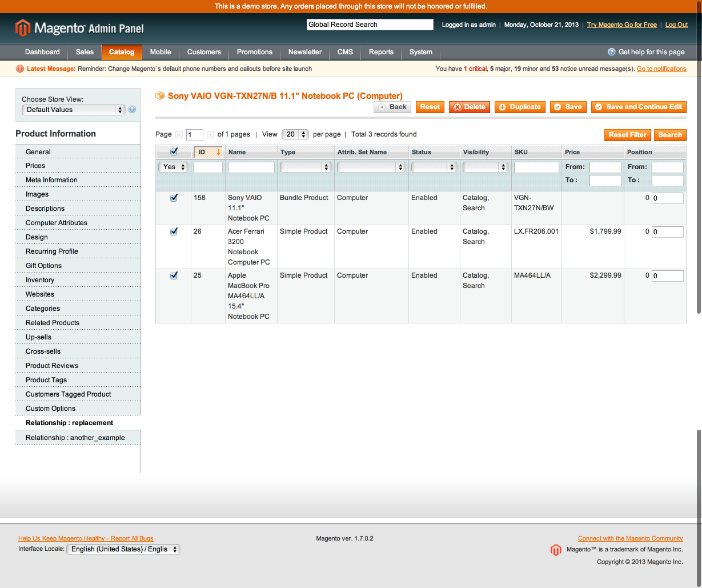Open the Customers menu
Image resolution: width=702 pixels, height=588 pixels.
(x=204, y=52)
